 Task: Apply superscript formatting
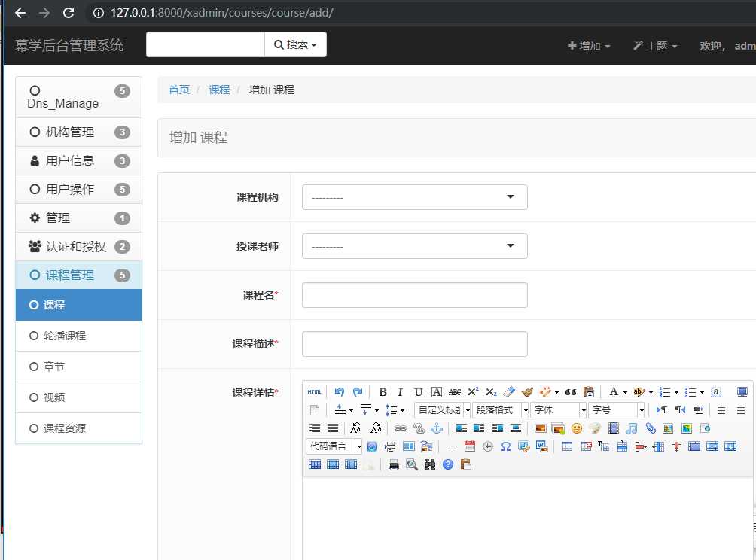[473, 392]
